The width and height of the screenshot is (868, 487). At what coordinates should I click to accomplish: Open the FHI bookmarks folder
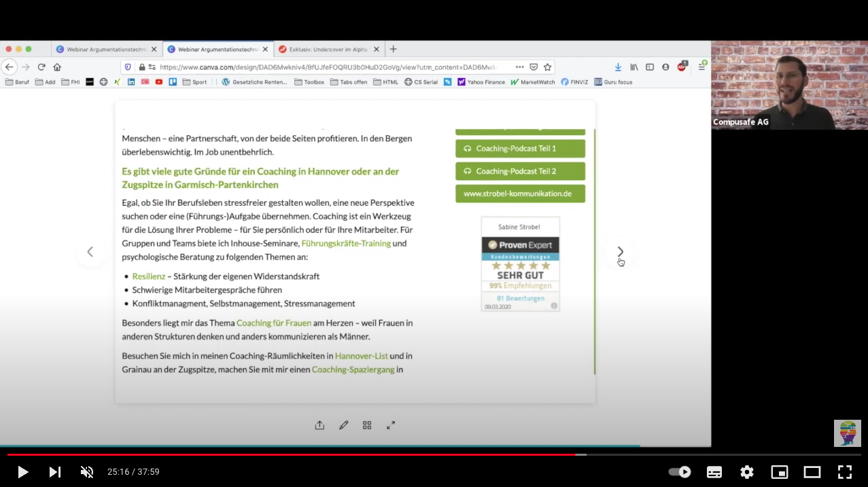pyautogui.click(x=71, y=82)
